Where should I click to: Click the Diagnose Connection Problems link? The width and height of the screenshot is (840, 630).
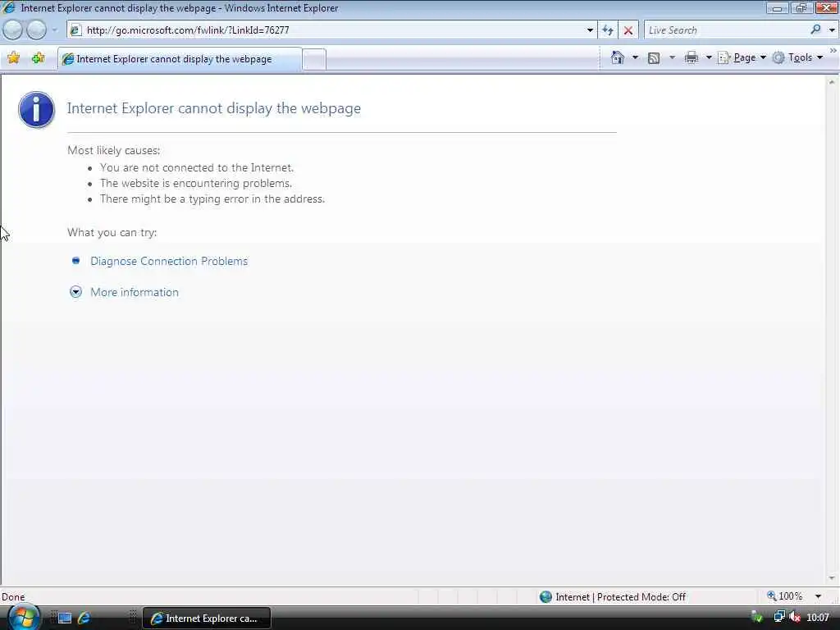169,261
